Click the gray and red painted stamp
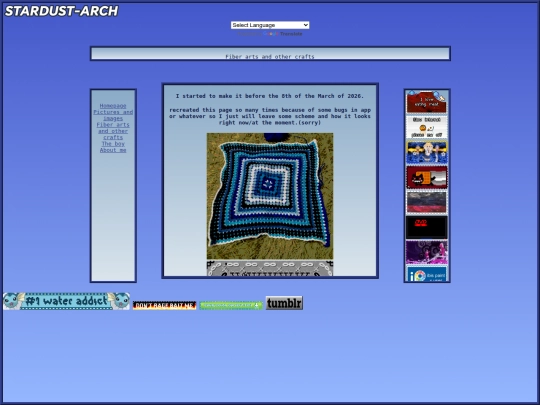Image resolution: width=540 pixels, height=405 pixels. click(x=427, y=202)
